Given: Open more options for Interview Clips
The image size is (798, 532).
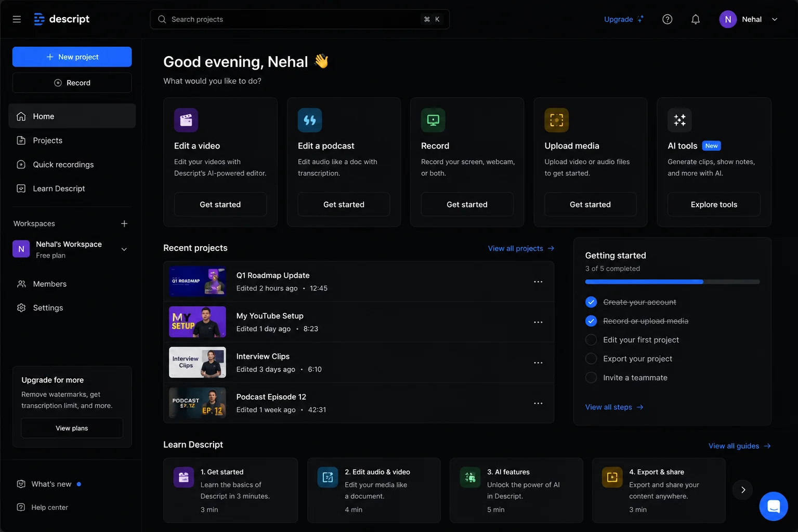Looking at the screenshot, I should 538,363.
